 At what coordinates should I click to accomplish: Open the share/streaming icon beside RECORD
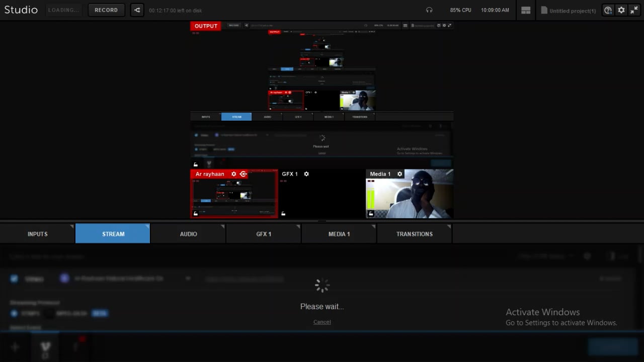(137, 10)
